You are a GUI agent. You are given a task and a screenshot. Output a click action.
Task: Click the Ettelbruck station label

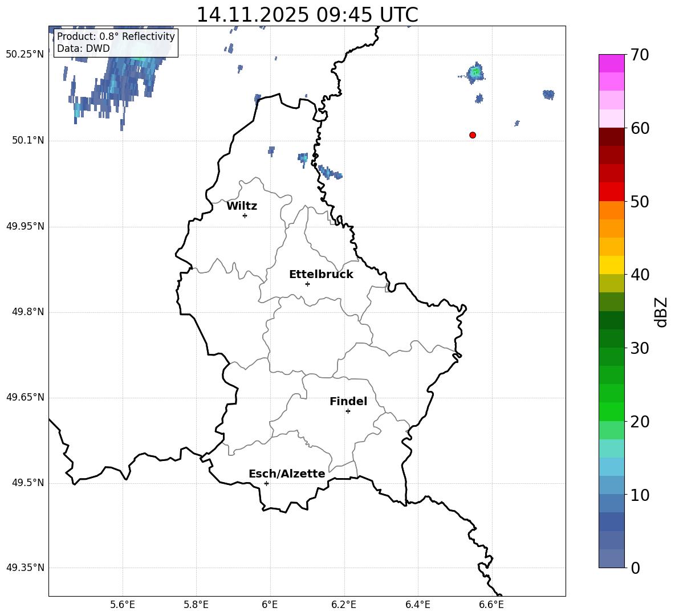(321, 275)
